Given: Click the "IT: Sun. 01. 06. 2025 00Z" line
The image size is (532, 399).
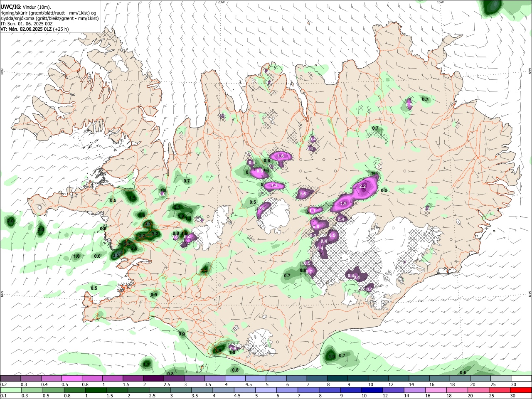Looking at the screenshot, I should [x=27, y=24].
